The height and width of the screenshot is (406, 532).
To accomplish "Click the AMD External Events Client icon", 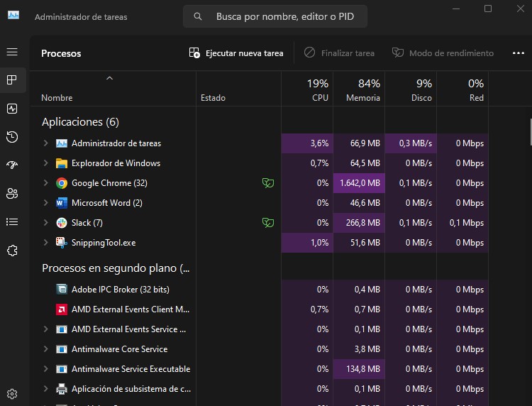I will tap(62, 309).
